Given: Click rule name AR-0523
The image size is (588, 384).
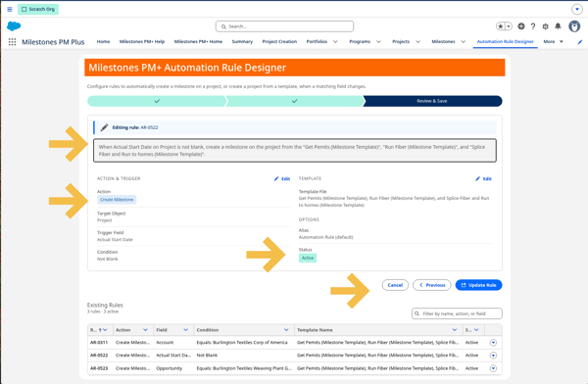Looking at the screenshot, I should 99,368.
